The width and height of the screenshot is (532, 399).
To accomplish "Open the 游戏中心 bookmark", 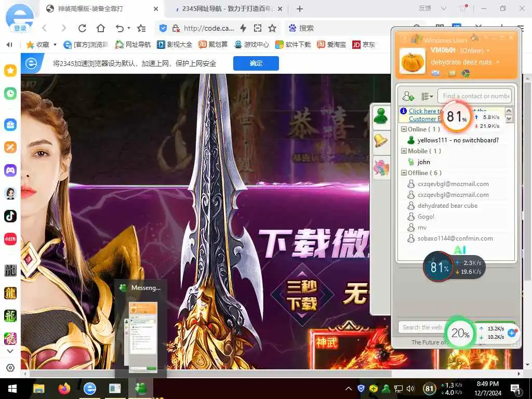I will (x=252, y=45).
